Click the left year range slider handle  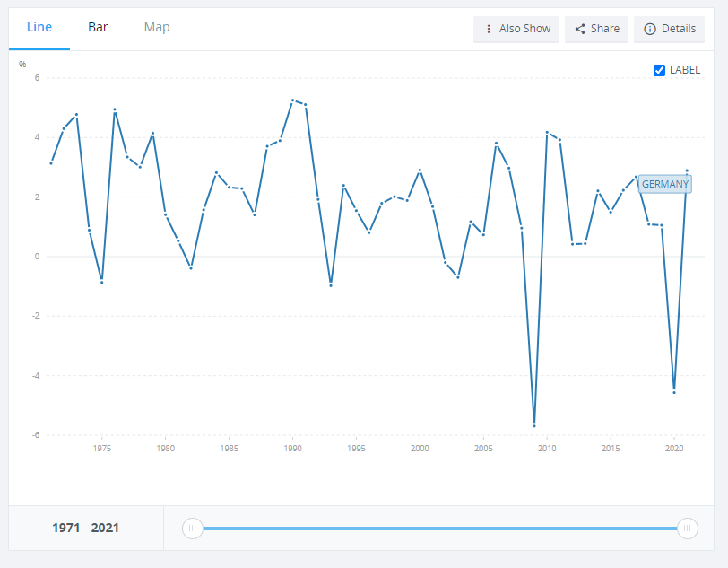click(192, 529)
